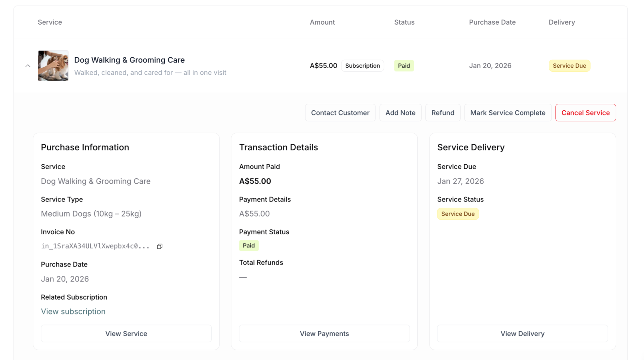Click Service Due badge in Delivery column
644x360 pixels.
[569, 66]
